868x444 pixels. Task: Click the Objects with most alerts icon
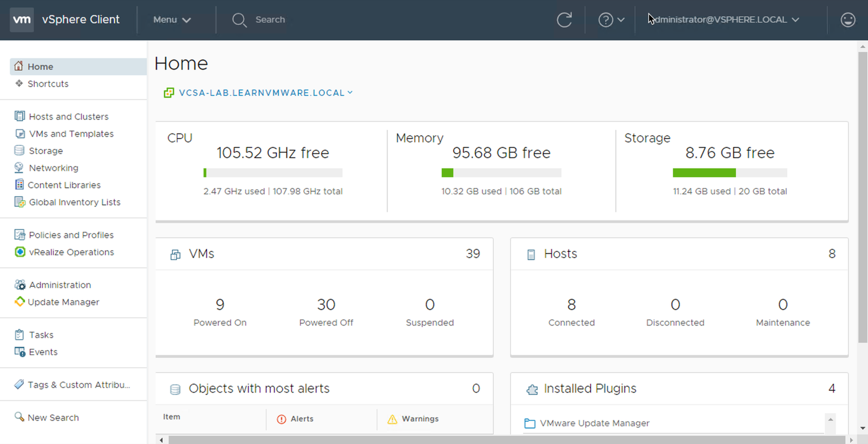pyautogui.click(x=175, y=389)
